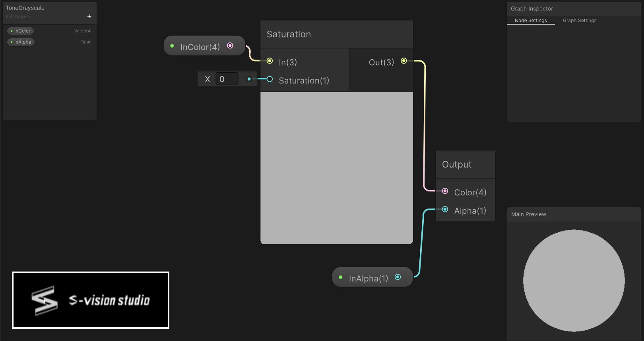This screenshot has width=644, height=341.
Task: Select the Output node title
Action: (457, 164)
